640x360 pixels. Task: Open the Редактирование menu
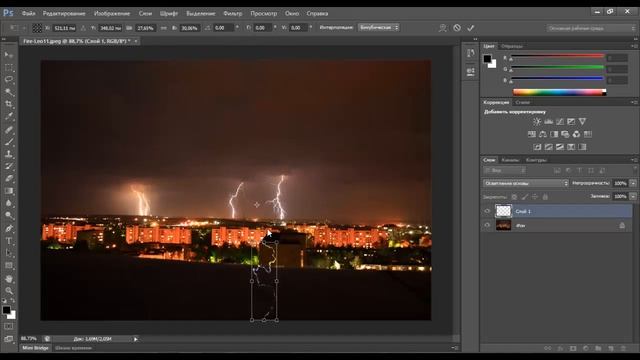[64, 13]
